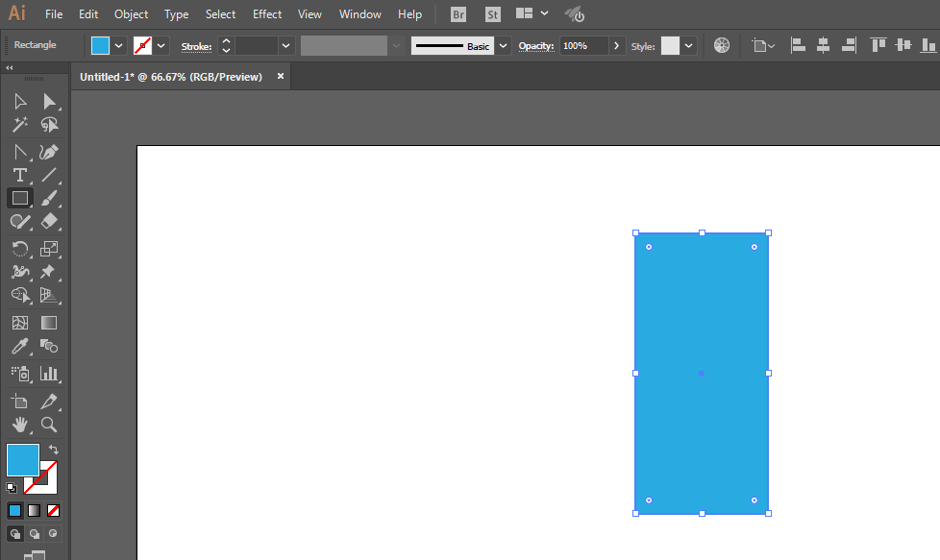Set paint mode to Gradient
The height and width of the screenshot is (560, 940).
[x=35, y=510]
